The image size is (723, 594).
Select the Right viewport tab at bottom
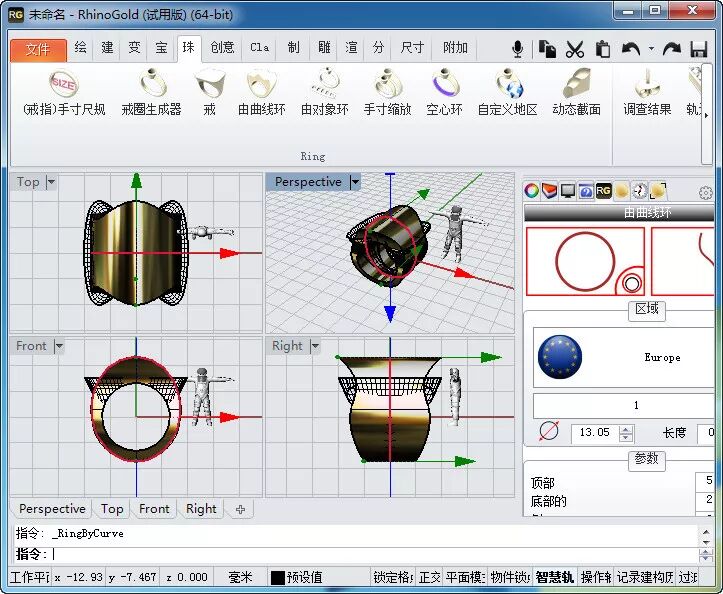[x=201, y=509]
